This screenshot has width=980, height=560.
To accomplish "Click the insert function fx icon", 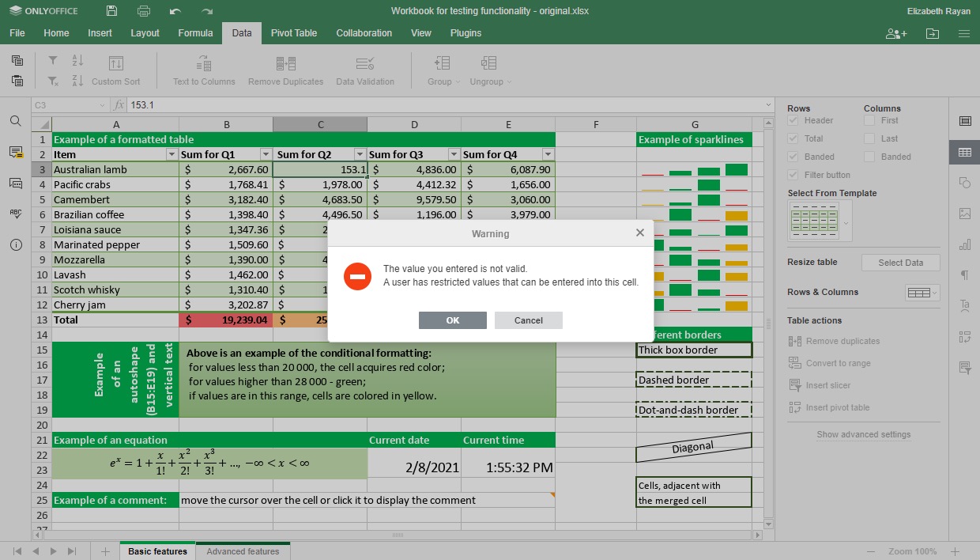I will pos(119,105).
